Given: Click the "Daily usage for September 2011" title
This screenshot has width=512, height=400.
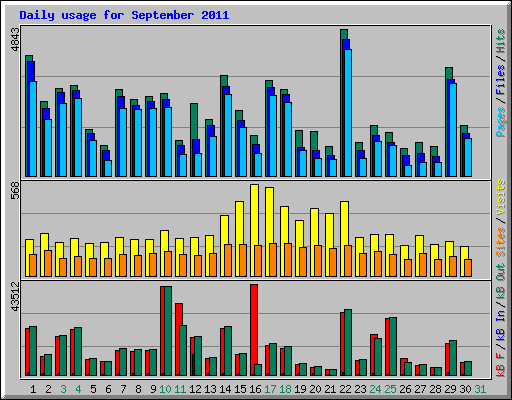Looking at the screenshot, I should 124,15.
